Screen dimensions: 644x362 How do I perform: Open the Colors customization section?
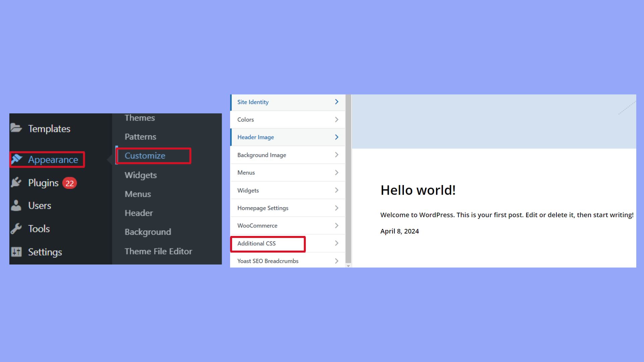(246, 119)
